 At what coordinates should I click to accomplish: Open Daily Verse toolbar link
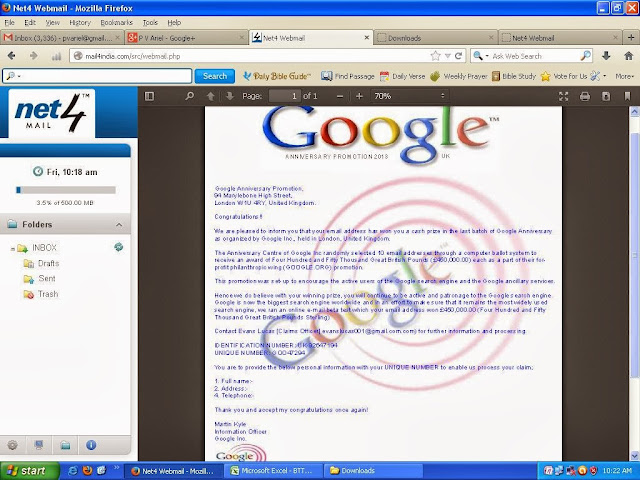(402, 76)
